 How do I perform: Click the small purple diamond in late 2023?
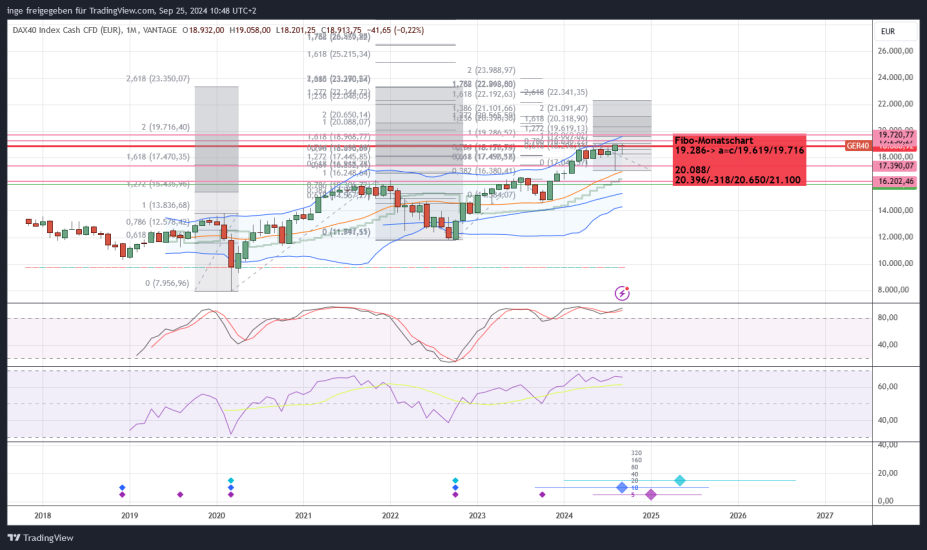click(542, 494)
